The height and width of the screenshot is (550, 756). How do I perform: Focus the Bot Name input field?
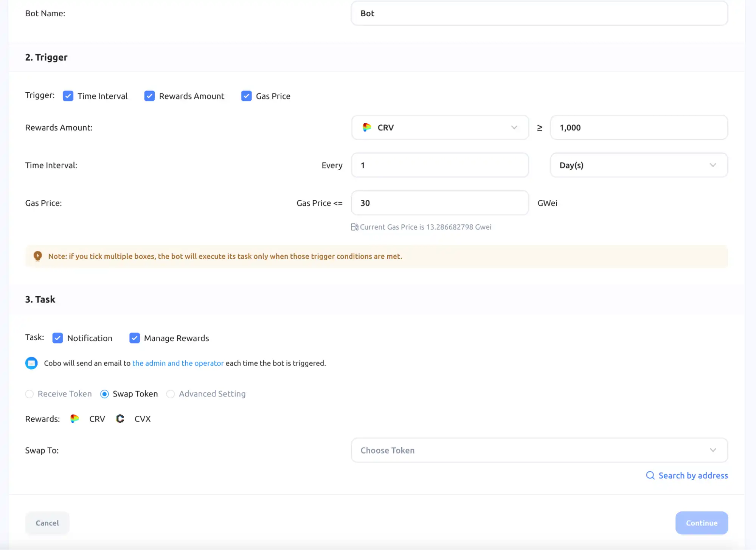(539, 13)
